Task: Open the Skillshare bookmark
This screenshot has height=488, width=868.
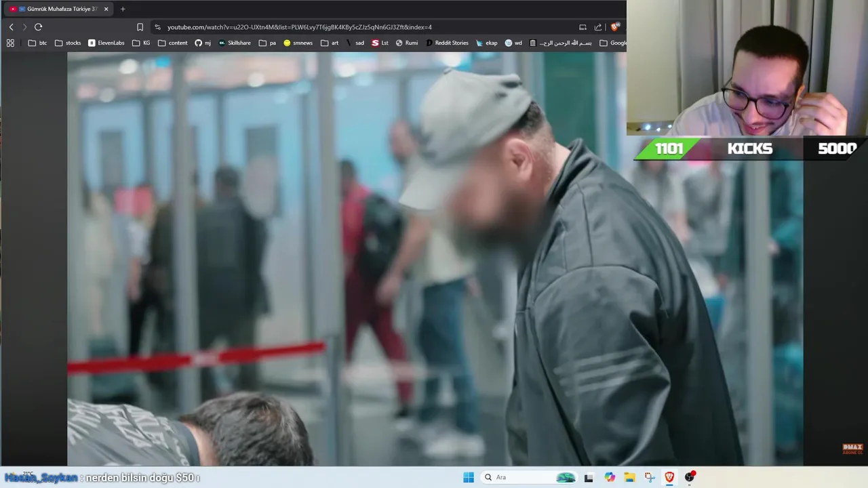Action: (x=234, y=43)
